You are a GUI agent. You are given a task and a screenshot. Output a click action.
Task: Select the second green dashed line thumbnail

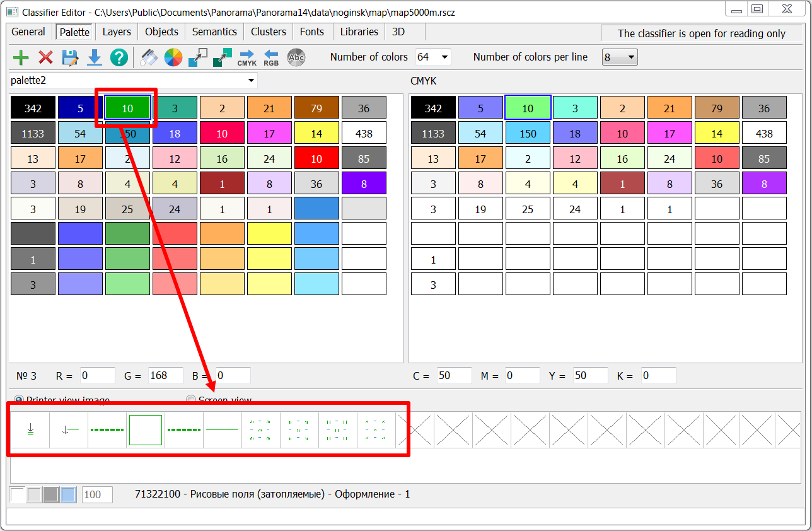184,430
